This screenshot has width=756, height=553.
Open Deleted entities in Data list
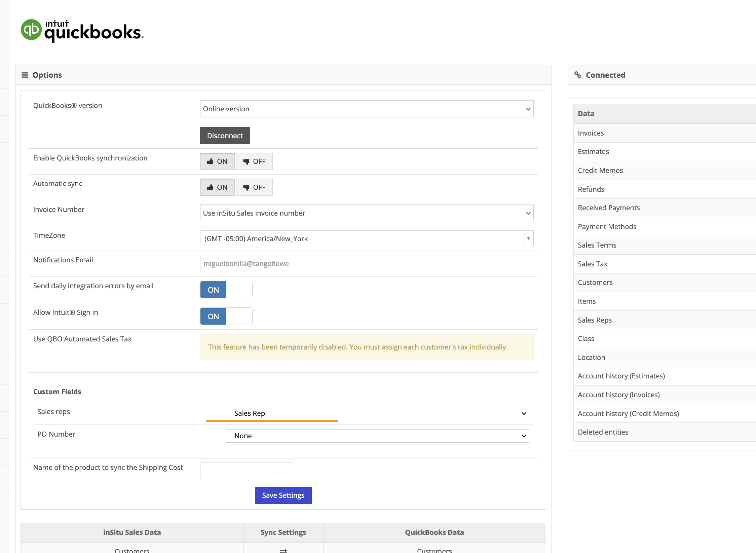(603, 432)
